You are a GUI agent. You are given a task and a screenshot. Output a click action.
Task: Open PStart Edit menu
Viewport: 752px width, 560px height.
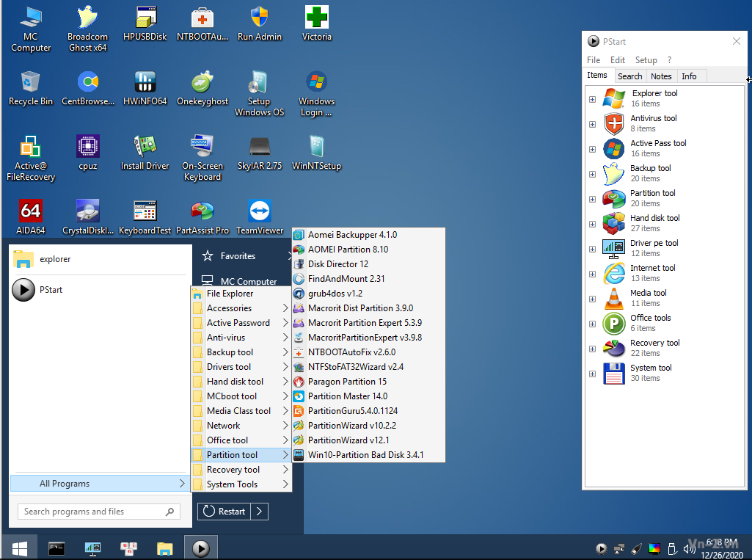pos(617,60)
